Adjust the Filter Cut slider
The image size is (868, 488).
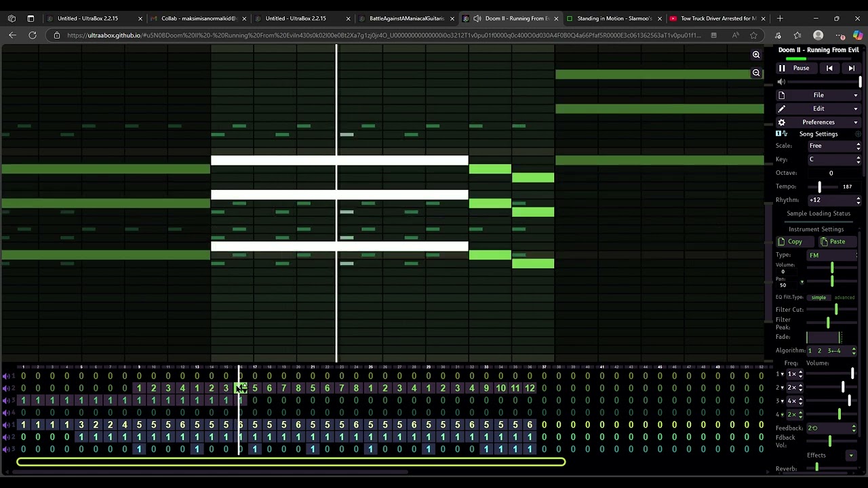pyautogui.click(x=833, y=310)
